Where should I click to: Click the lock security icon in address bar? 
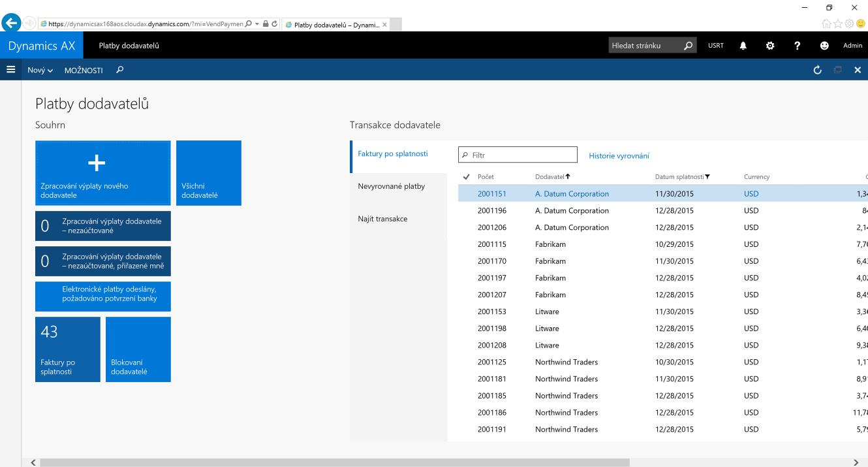point(266,24)
